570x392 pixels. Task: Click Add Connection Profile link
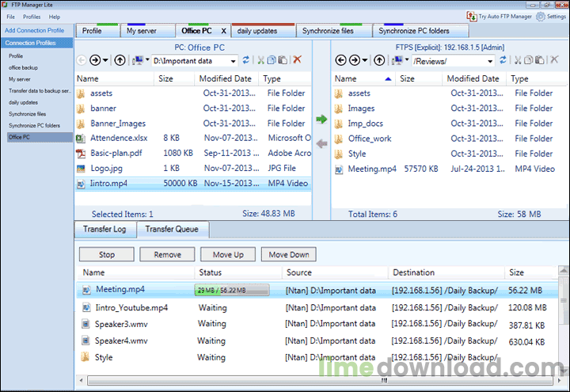point(35,31)
